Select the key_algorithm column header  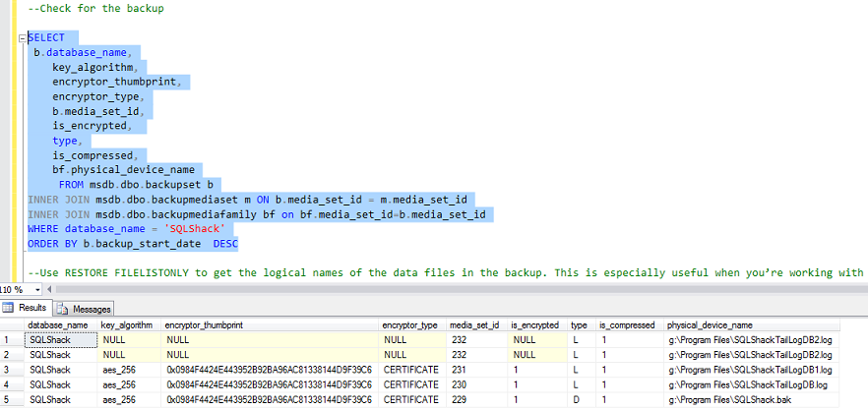coord(127,324)
